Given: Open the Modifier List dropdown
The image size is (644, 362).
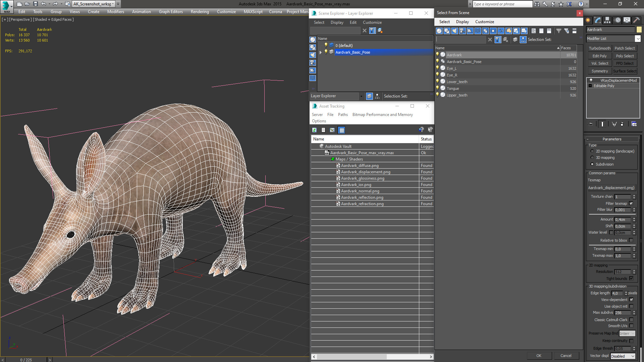Looking at the screenshot, I should click(x=638, y=39).
